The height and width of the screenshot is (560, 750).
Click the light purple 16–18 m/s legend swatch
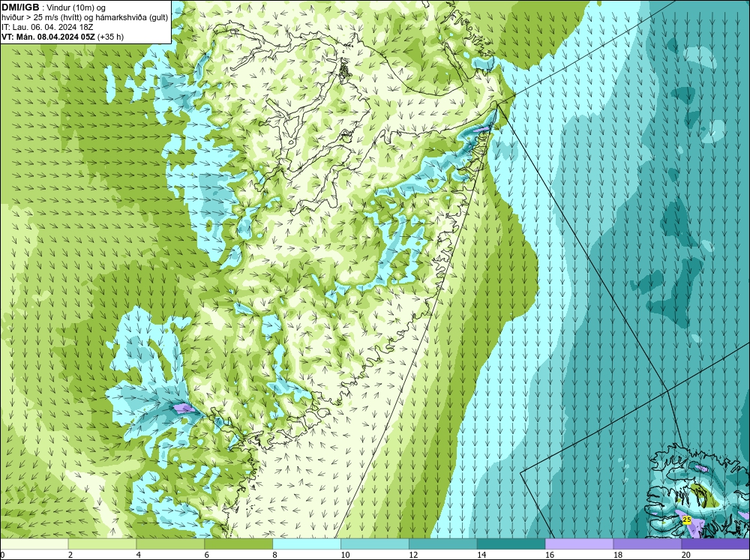click(x=579, y=544)
